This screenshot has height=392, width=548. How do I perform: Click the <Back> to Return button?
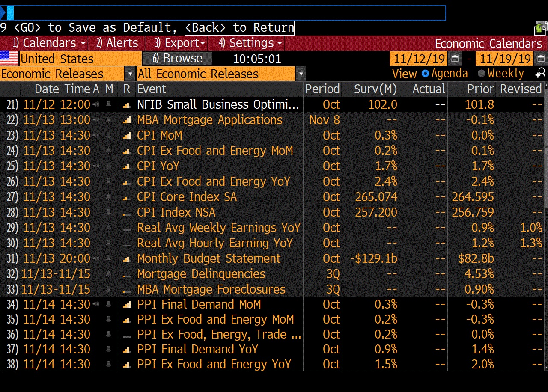240,27
